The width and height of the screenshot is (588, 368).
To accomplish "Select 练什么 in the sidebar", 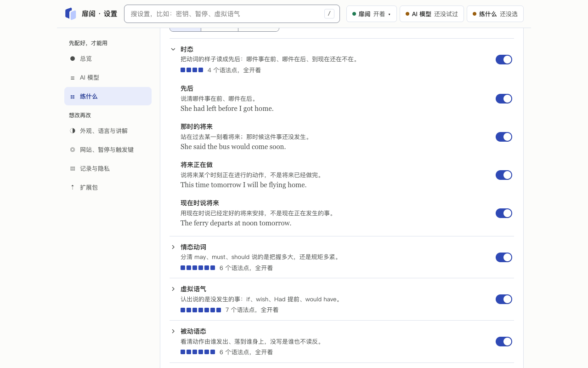I will (108, 96).
